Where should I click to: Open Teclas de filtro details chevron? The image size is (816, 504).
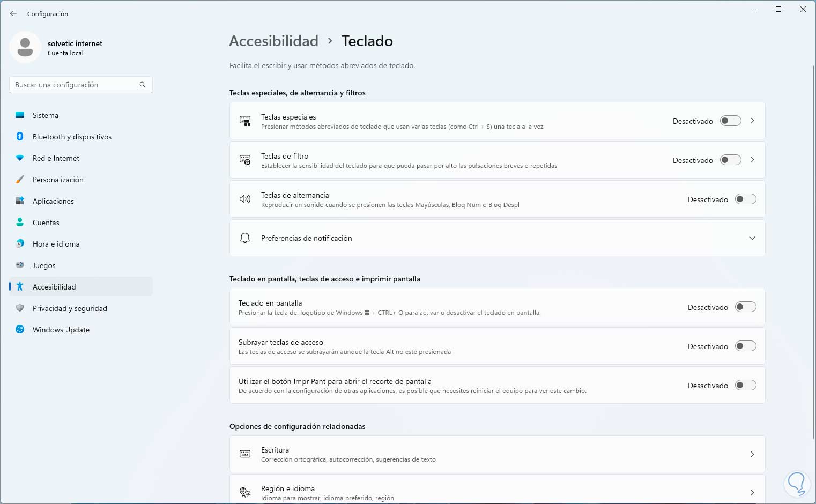tap(752, 160)
